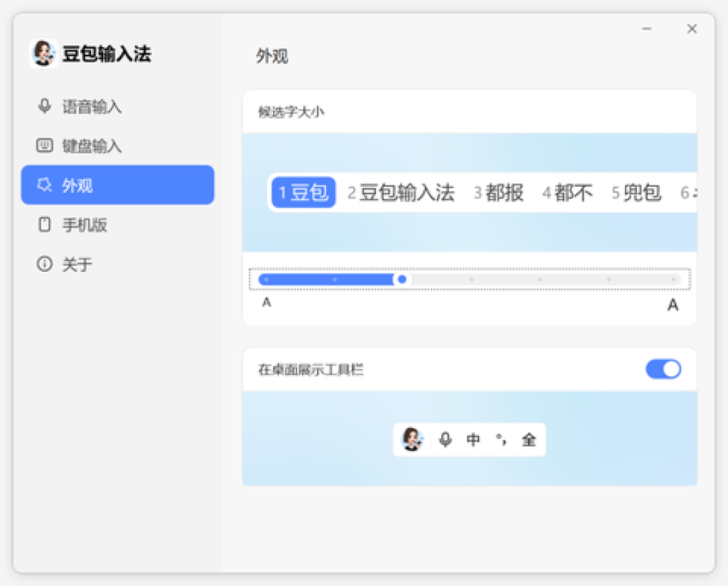Set font size slider to maximum stop

point(673,280)
